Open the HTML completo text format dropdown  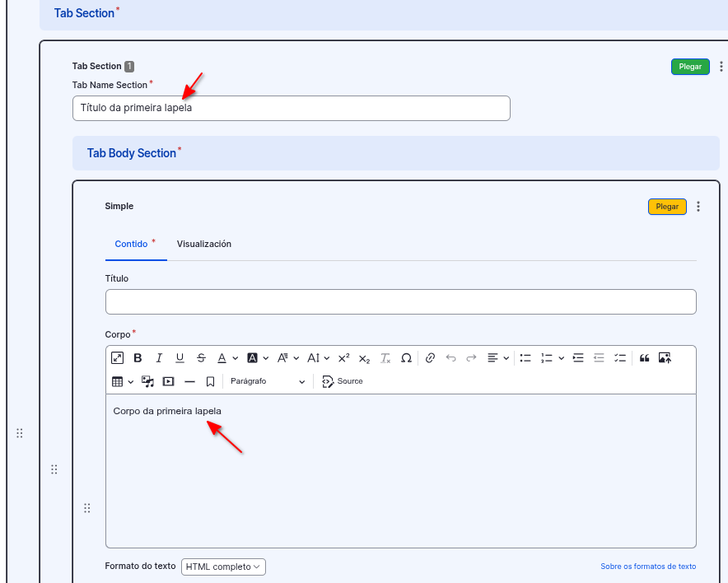223,567
